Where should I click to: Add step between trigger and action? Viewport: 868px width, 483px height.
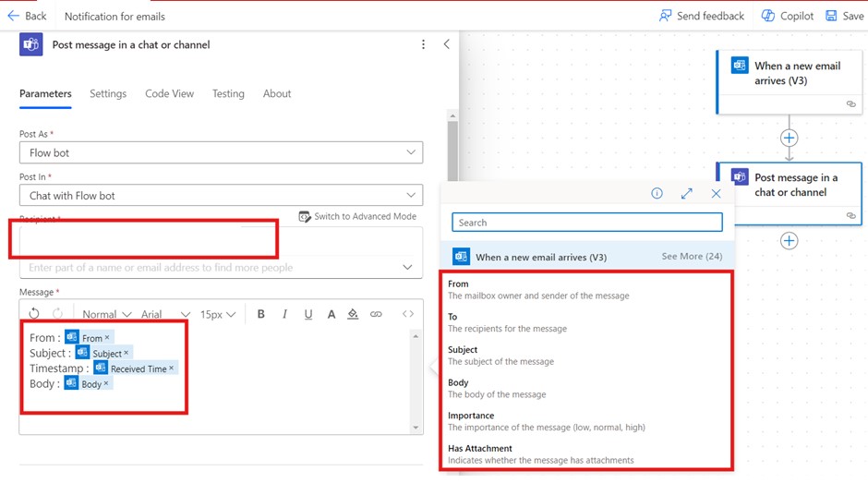coord(789,138)
